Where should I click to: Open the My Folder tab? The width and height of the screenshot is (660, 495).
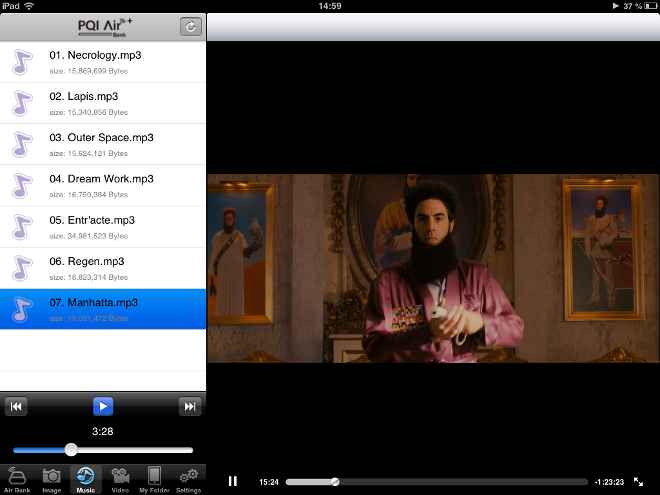coord(154,480)
